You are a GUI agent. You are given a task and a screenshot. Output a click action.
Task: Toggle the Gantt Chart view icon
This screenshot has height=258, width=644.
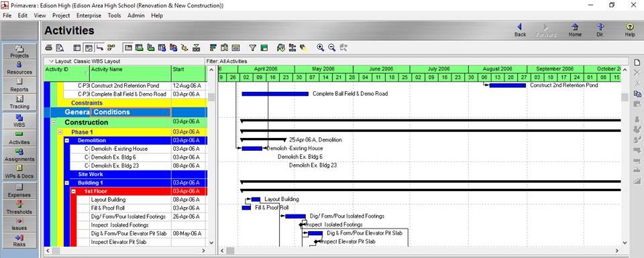pos(89,48)
